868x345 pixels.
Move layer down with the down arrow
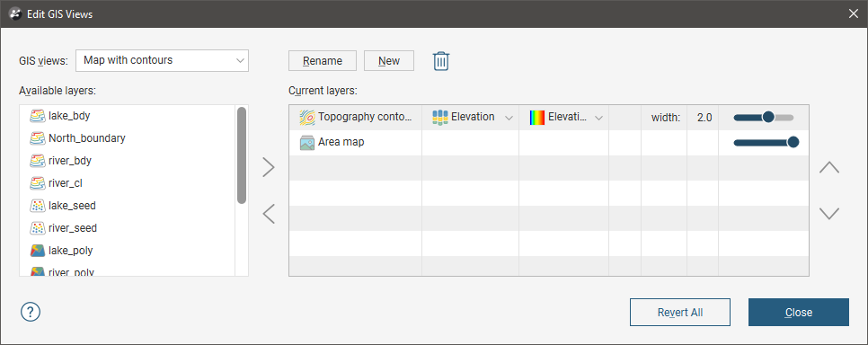[x=828, y=213]
